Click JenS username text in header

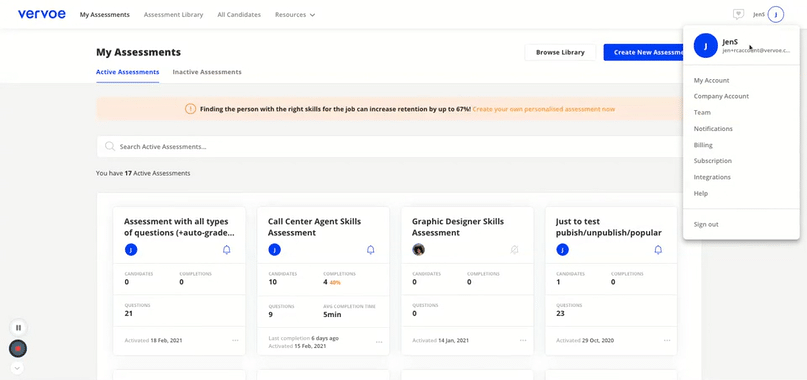759,14
